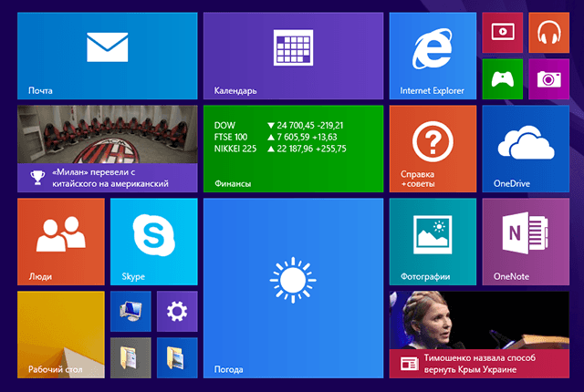The width and height of the screenshot is (584, 392).
Task: Click the NIKKEI 225 index row
Action: (280, 149)
